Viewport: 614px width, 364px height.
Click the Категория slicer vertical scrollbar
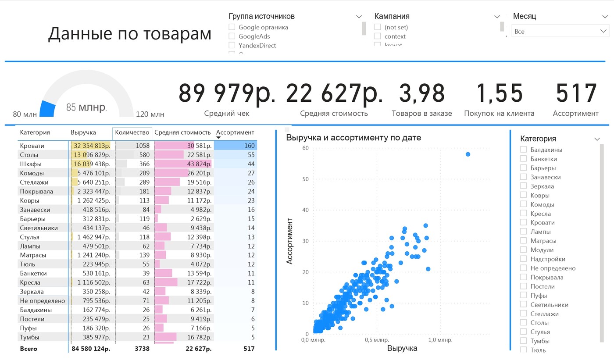(601, 241)
